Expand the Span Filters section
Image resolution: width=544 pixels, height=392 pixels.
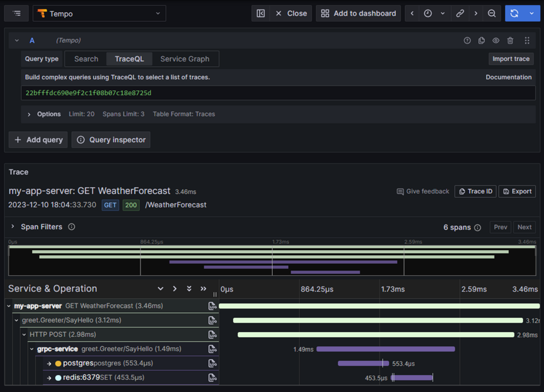(x=12, y=227)
